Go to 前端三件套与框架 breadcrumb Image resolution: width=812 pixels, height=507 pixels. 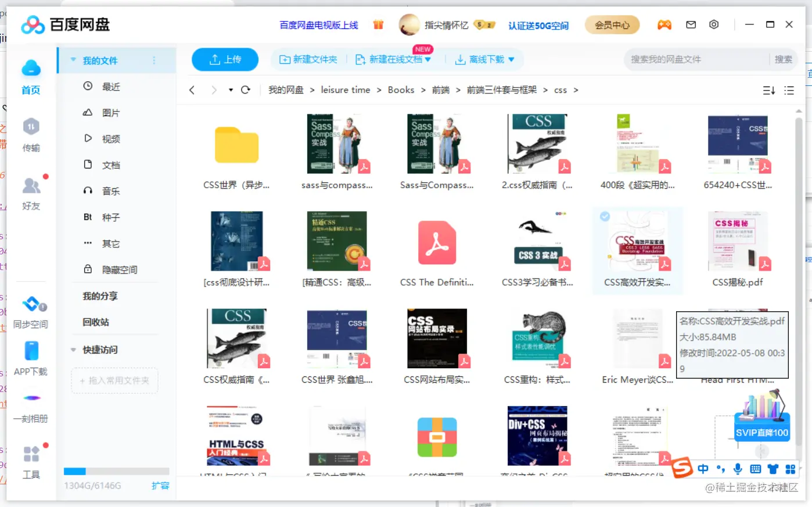point(502,90)
